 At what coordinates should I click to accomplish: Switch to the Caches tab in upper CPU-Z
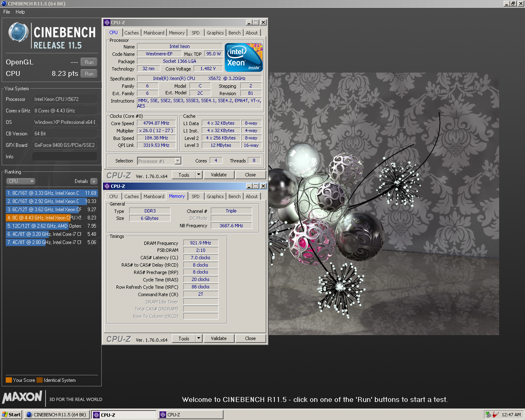point(132,33)
